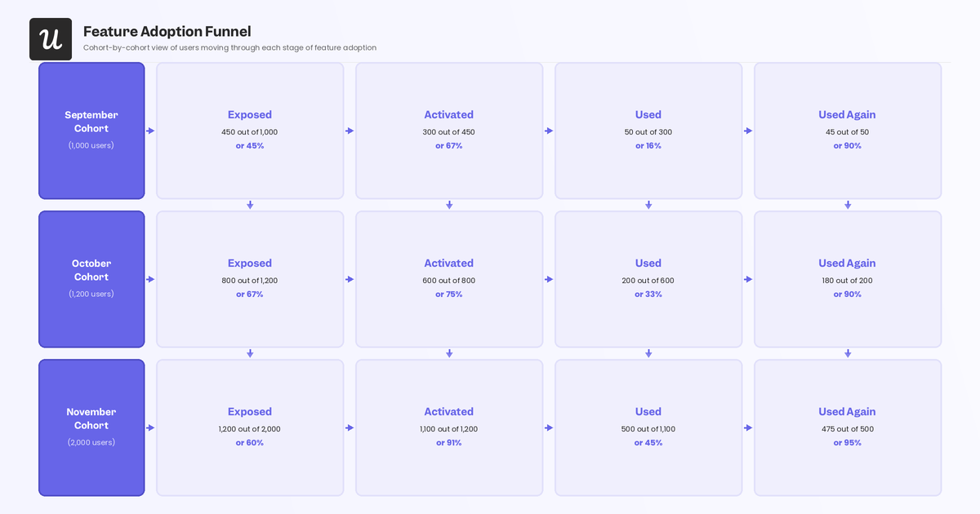Viewport: 980px width, 514px height.
Task: Click "or 91%" percentage
Action: pos(449,443)
